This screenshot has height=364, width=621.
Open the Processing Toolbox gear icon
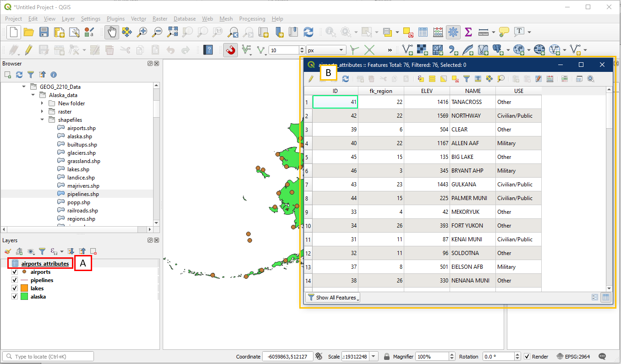coord(453,32)
